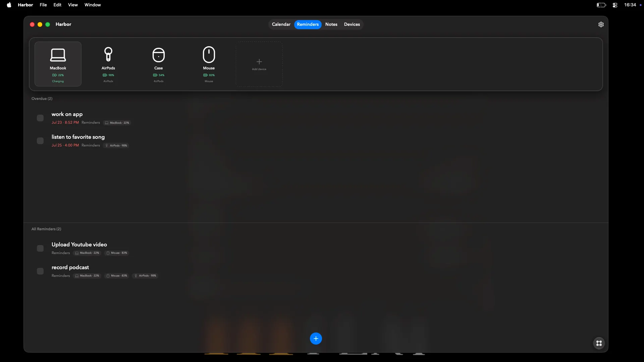Screen dimensions: 644x362
Task: Switch to the Notes tab
Action: click(x=331, y=24)
